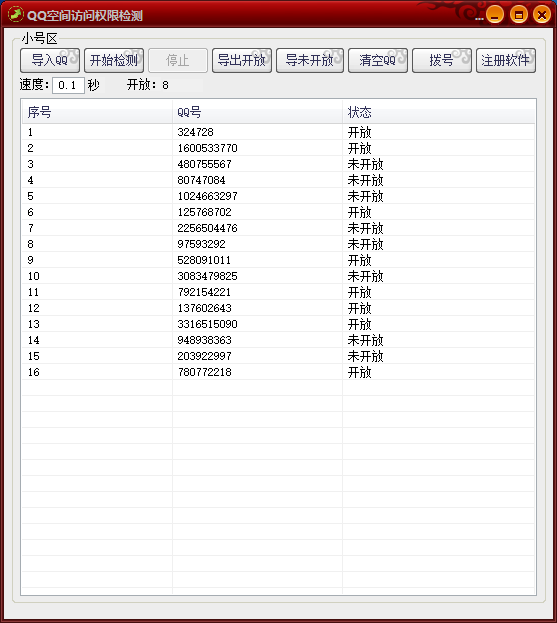
Task: Close the QQ空间访问权限检测 window
Action: pos(542,15)
